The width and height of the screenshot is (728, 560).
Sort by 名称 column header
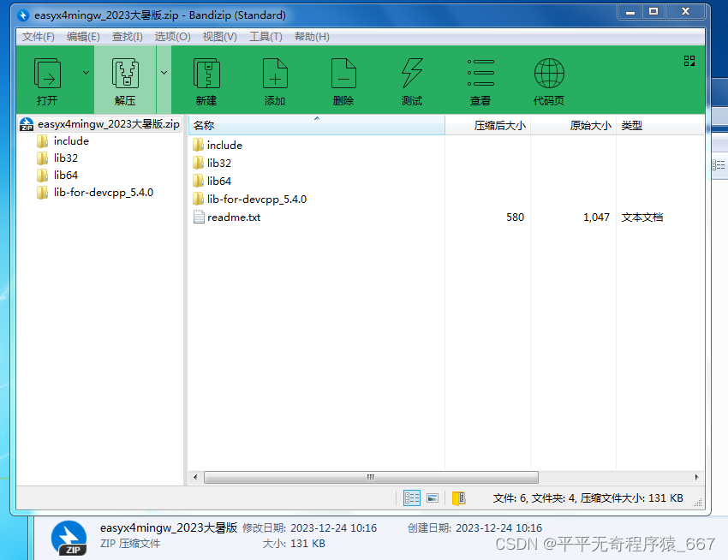[317, 125]
